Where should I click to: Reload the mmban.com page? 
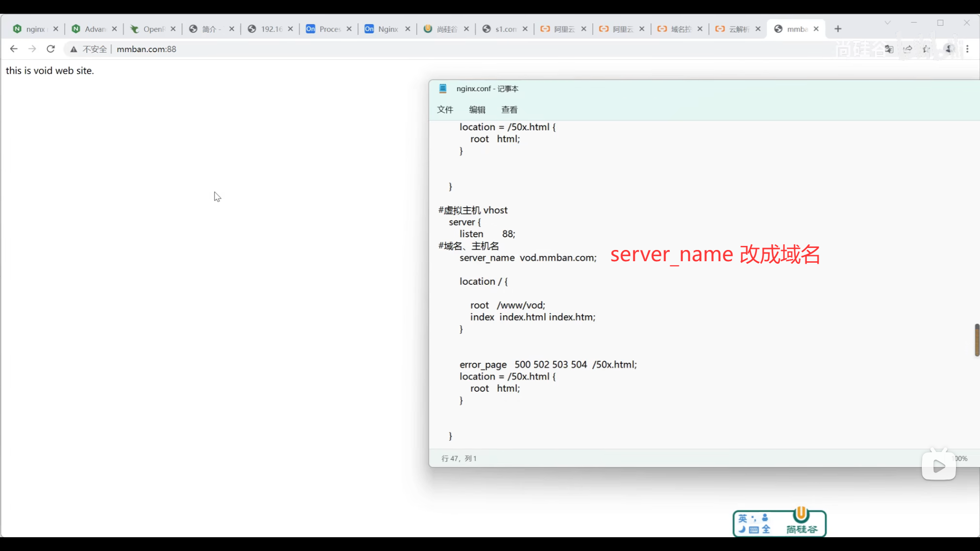click(x=51, y=49)
